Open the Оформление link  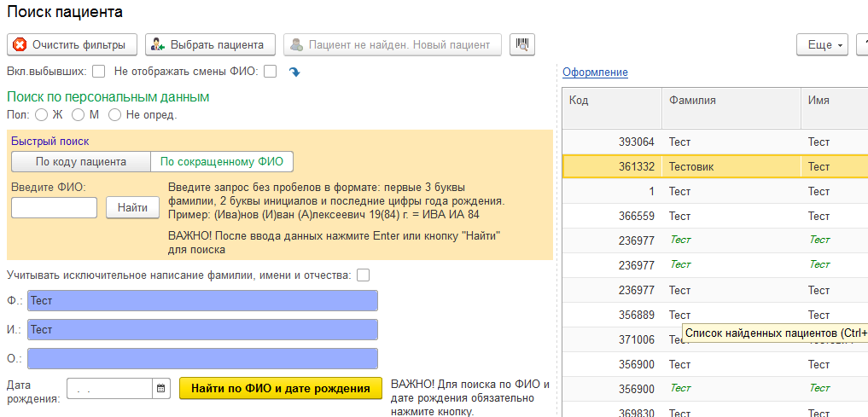595,72
